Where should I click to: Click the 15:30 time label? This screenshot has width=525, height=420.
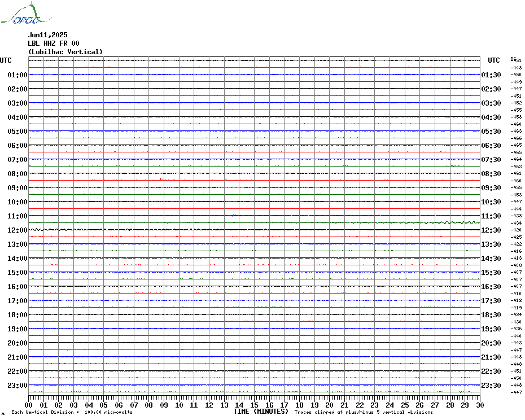tap(491, 272)
